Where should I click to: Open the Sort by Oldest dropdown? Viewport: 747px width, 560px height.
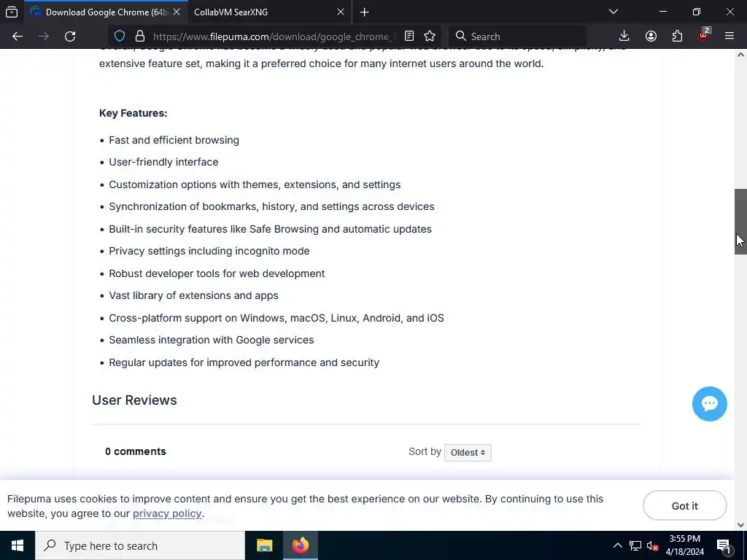click(468, 452)
